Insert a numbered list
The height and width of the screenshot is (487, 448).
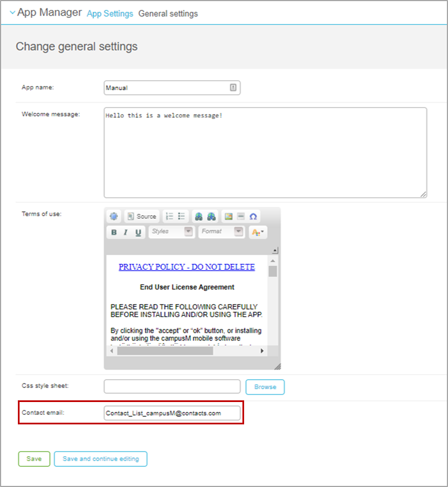(169, 216)
